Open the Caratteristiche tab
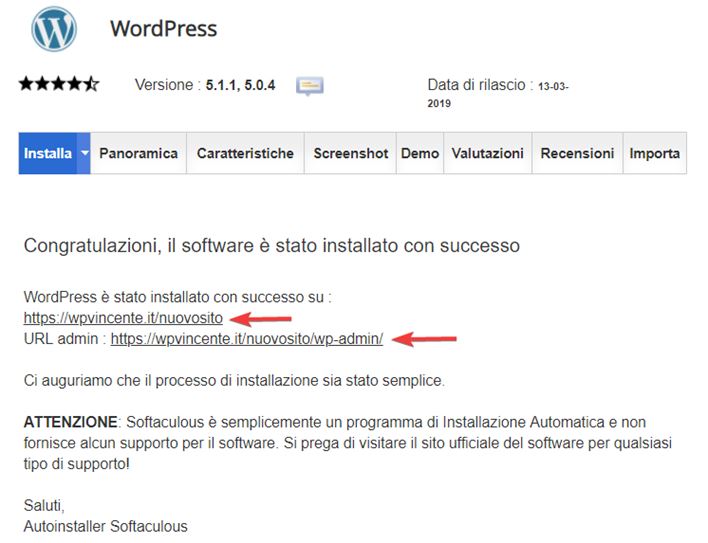 pos(245,153)
